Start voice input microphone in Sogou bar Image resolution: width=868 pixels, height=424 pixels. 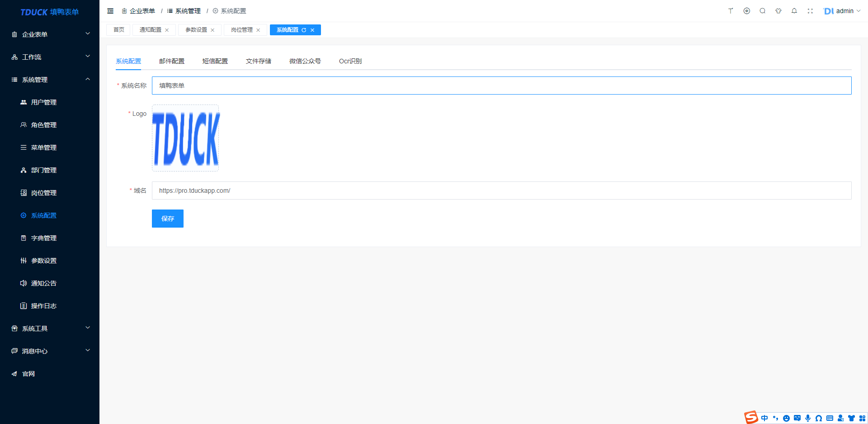click(808, 418)
